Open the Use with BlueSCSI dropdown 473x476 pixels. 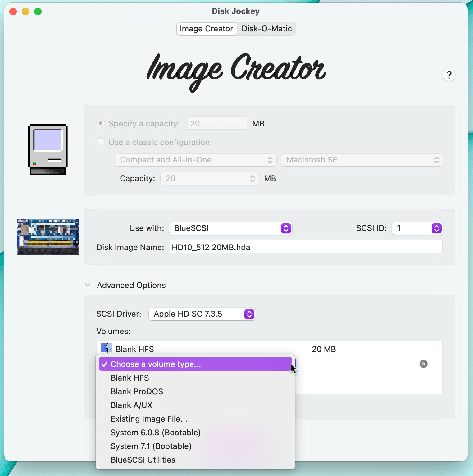230,228
